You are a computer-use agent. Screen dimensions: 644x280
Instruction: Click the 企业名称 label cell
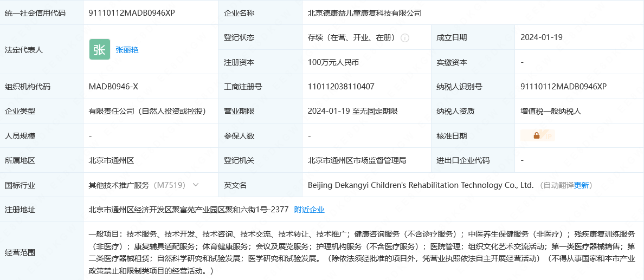(x=260, y=13)
